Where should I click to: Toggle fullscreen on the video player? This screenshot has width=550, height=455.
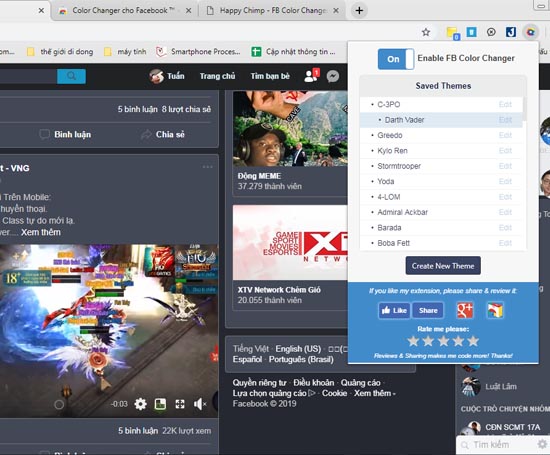tap(180, 404)
